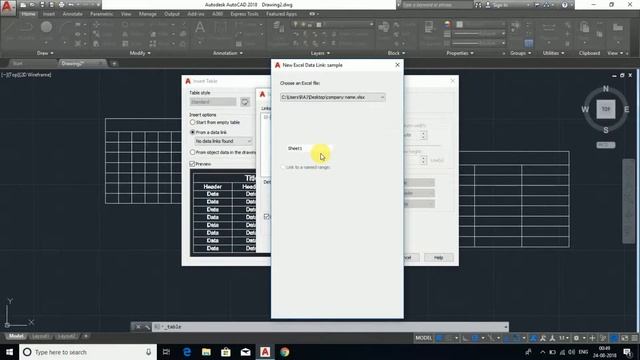The width and height of the screenshot is (640, 360).
Task: Click the workspace switching gear in status bar
Action: 576,338
